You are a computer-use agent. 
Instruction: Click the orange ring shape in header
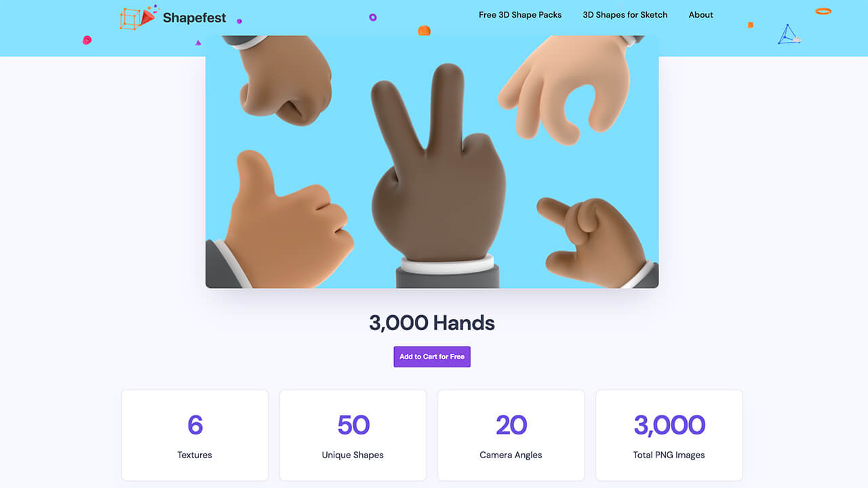823,11
